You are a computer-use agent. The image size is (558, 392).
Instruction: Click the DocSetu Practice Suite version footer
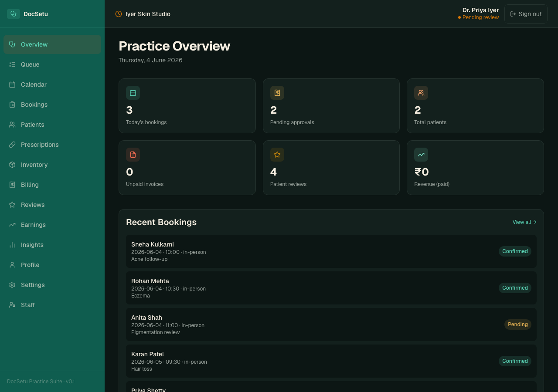41,382
